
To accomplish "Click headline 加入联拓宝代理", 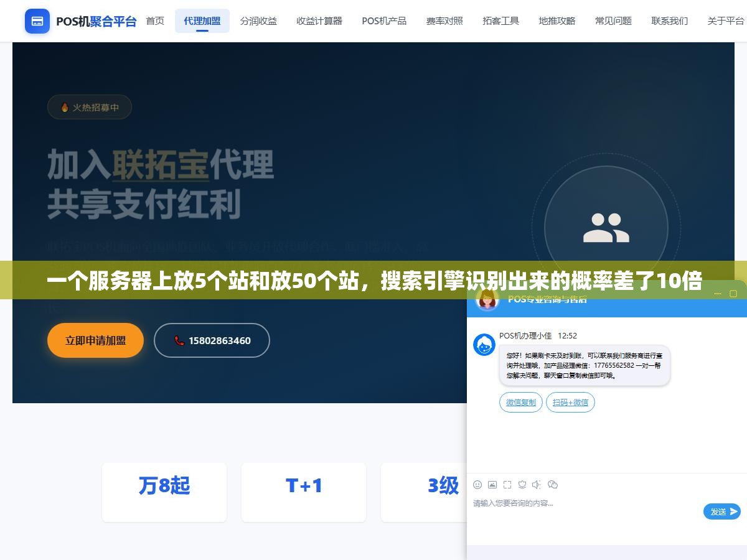I will point(161,164).
